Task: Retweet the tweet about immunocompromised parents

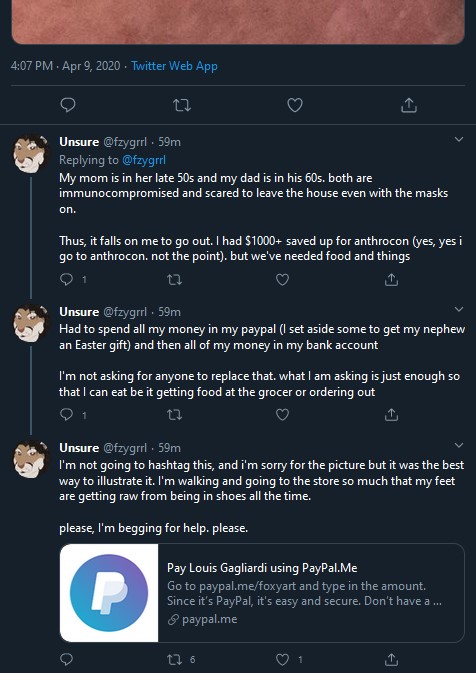Action: [174, 280]
